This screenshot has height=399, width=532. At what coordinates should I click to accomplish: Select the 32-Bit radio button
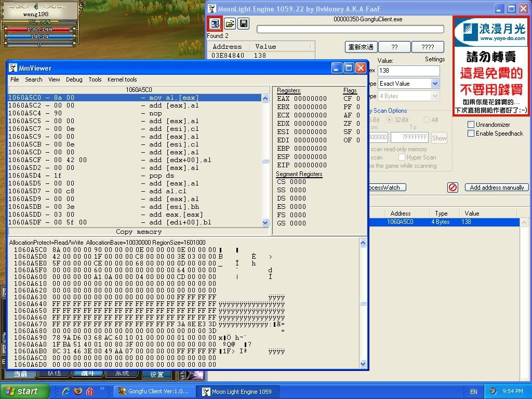coord(389,120)
